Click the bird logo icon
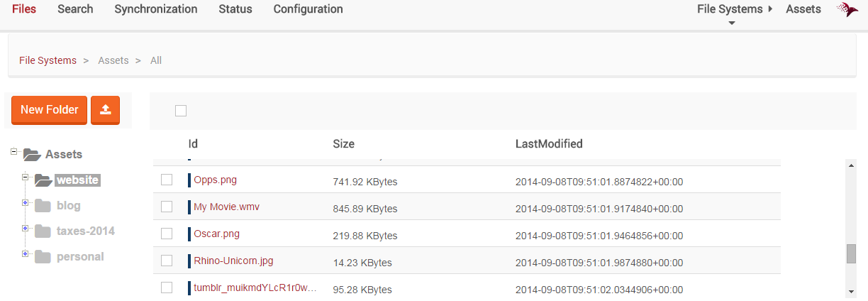Image resolution: width=868 pixels, height=301 pixels. (847, 9)
